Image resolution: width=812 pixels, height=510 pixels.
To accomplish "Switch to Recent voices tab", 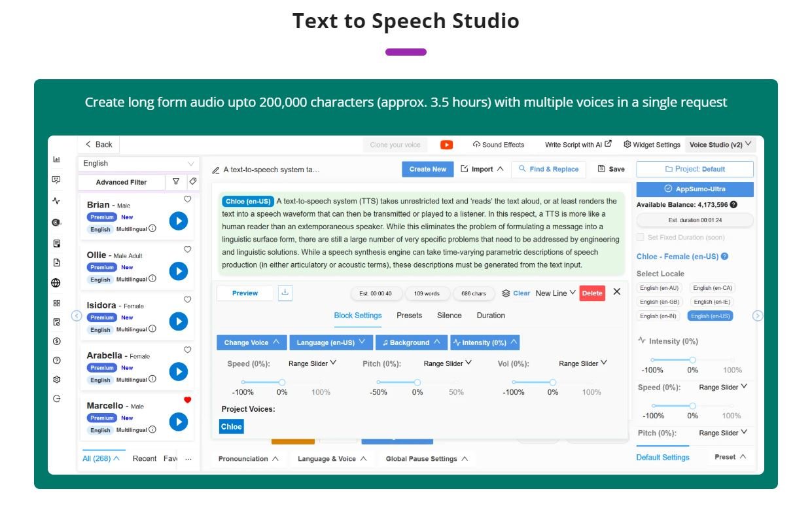I will 145,459.
